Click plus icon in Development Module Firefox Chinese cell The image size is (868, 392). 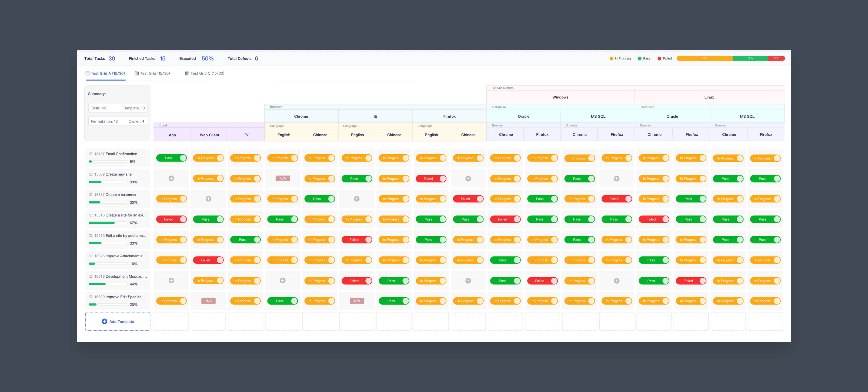coord(468,281)
